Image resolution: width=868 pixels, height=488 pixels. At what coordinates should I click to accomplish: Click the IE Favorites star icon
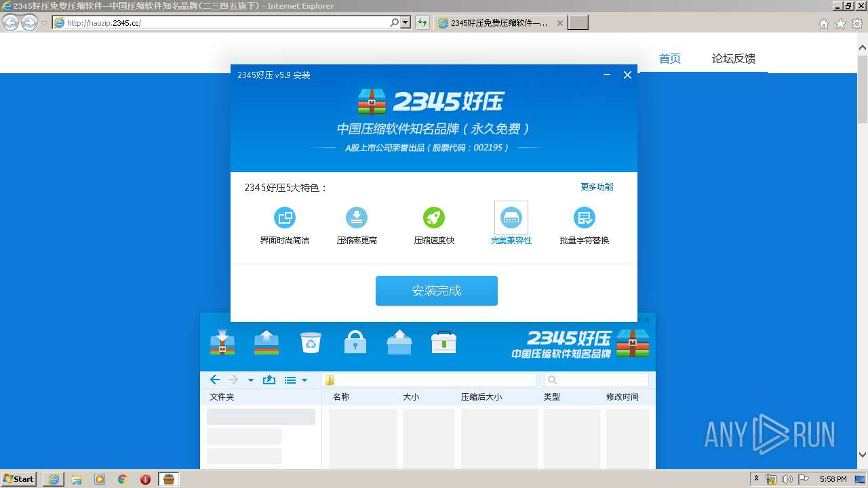pos(840,24)
